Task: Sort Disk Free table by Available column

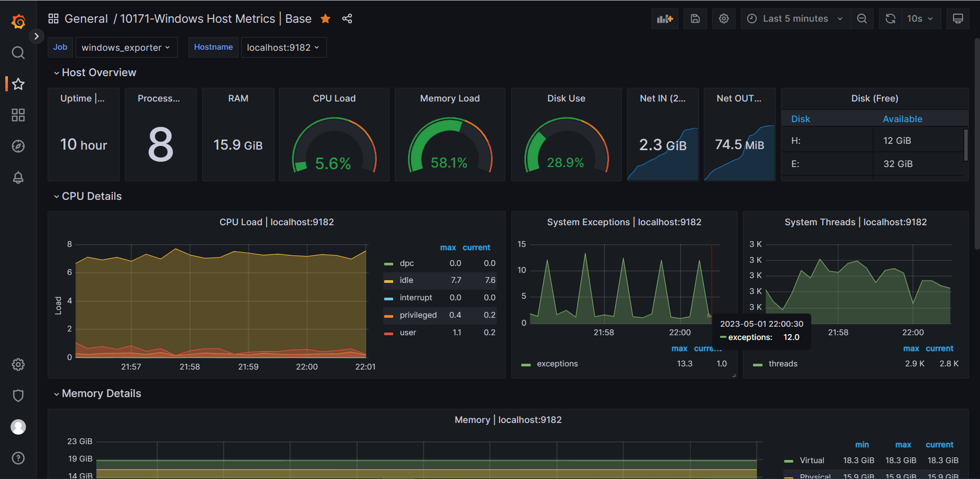Action: point(902,119)
